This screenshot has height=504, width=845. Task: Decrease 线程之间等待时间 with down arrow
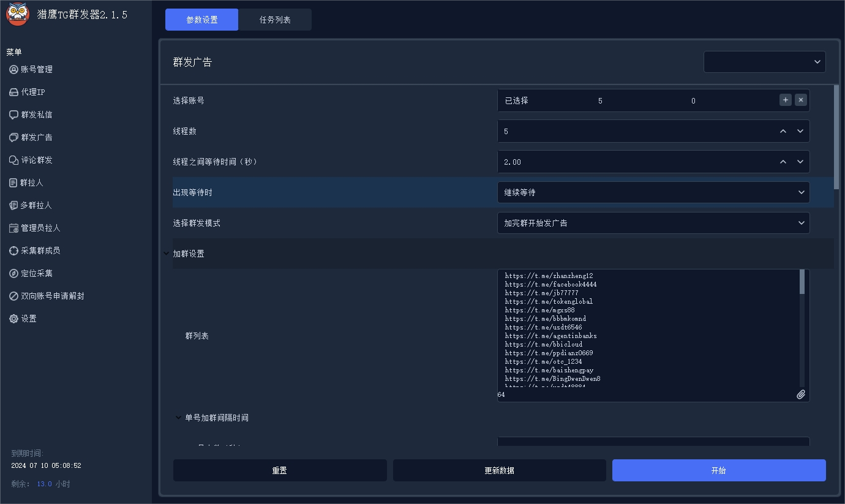click(800, 162)
